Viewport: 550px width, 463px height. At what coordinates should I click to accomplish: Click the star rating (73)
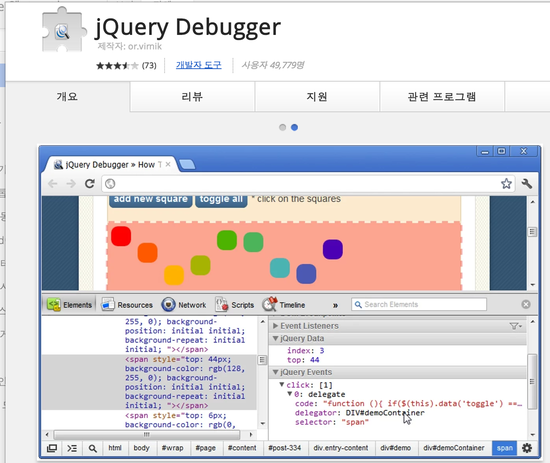tap(126, 66)
